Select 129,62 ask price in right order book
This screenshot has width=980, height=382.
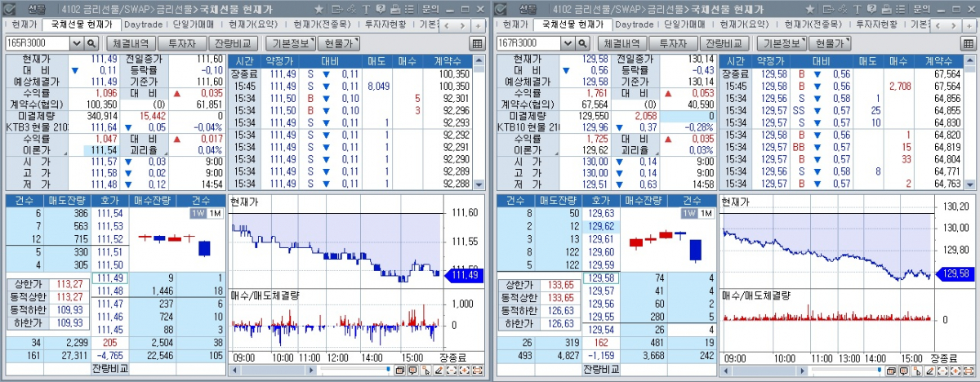600,226
